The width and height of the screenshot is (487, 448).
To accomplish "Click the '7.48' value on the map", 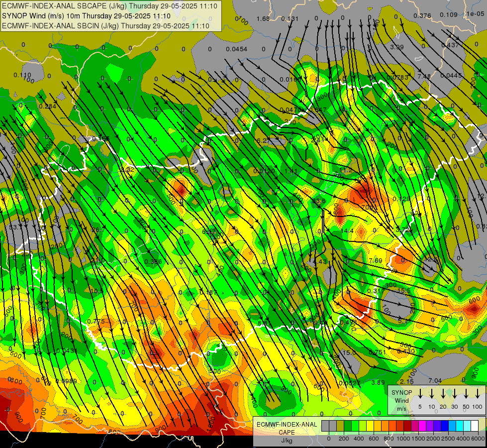I will pos(424,77).
